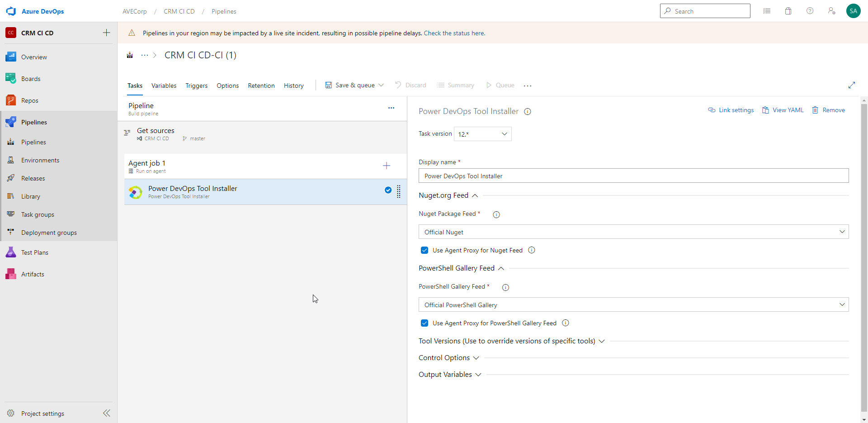Viewport: 868px width, 423px height.
Task: Toggle the Power DevOps Tool Installer task checkmark
Action: 388,190
